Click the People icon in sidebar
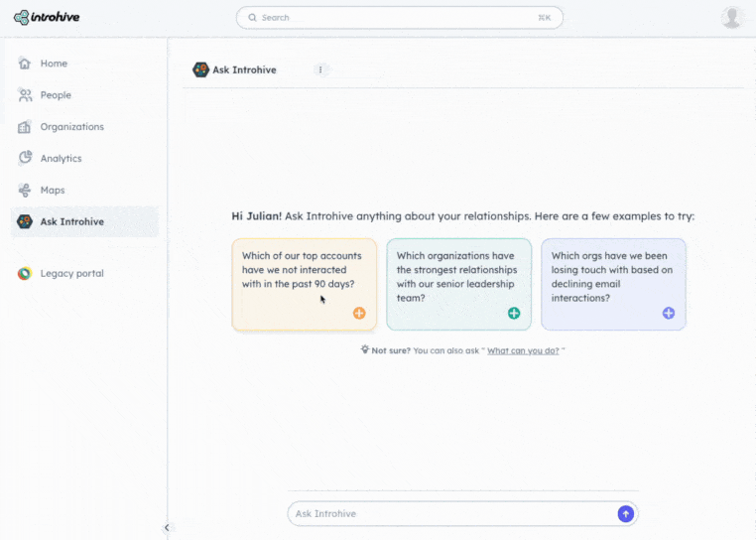This screenshot has width=756, height=540. tap(25, 95)
